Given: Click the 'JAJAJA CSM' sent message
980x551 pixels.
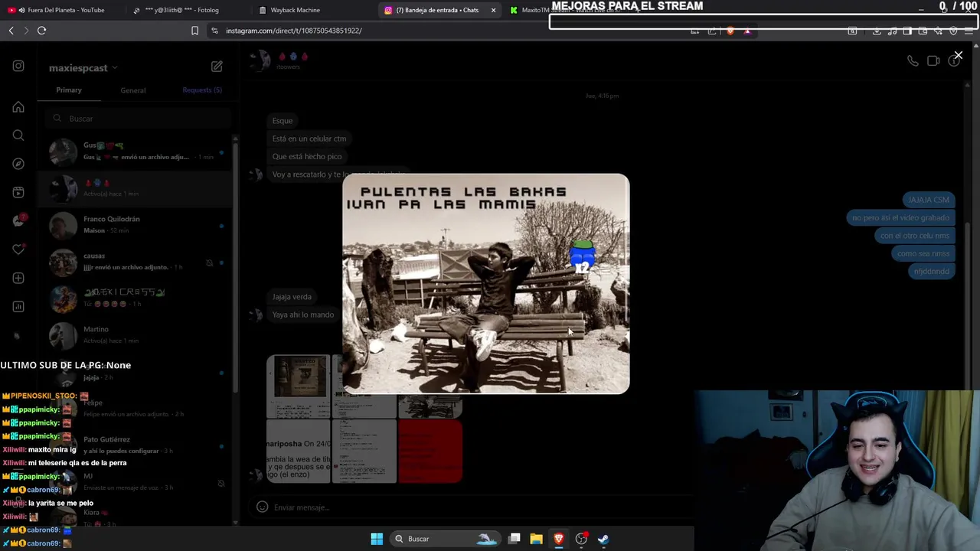Looking at the screenshot, I should click(928, 200).
